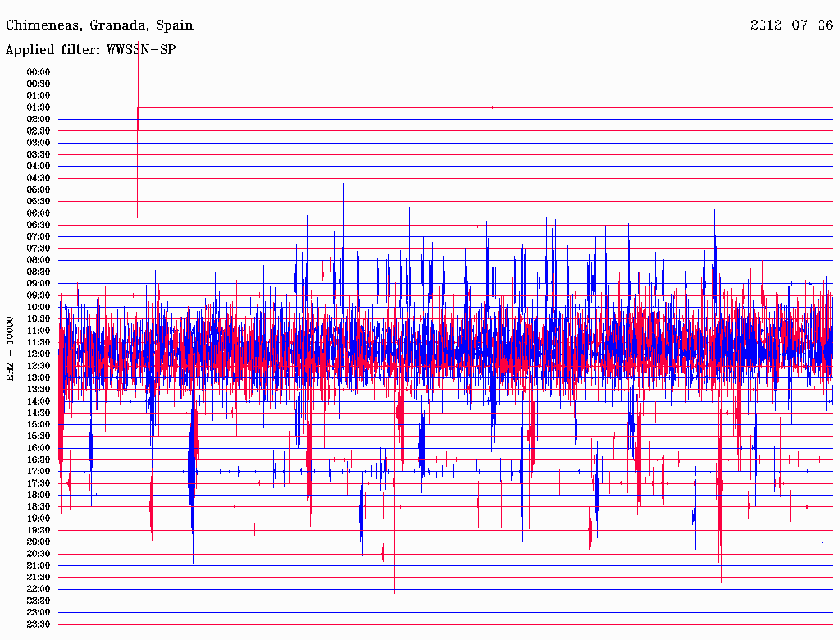This screenshot has width=840, height=640.
Task: Select the 19:00 time label
Action: coord(39,519)
